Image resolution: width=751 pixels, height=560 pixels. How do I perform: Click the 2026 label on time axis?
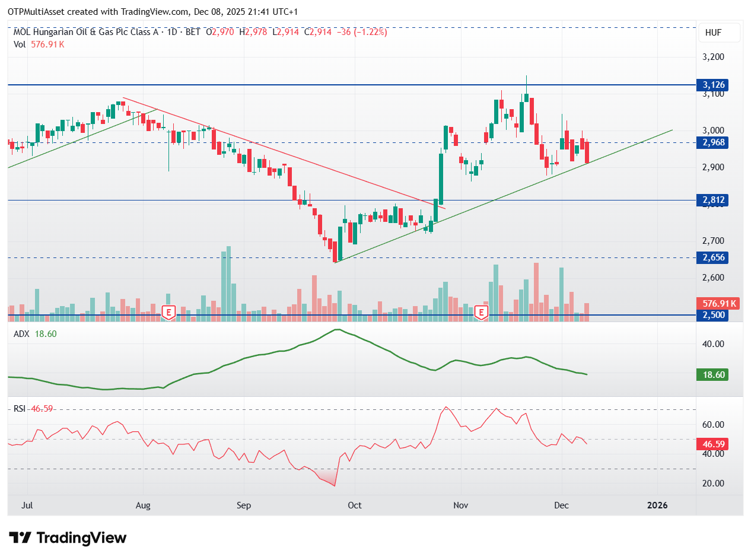tap(657, 505)
